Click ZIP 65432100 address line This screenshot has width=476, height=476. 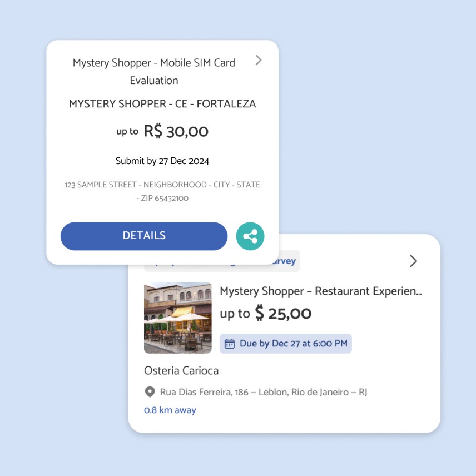coord(162,198)
